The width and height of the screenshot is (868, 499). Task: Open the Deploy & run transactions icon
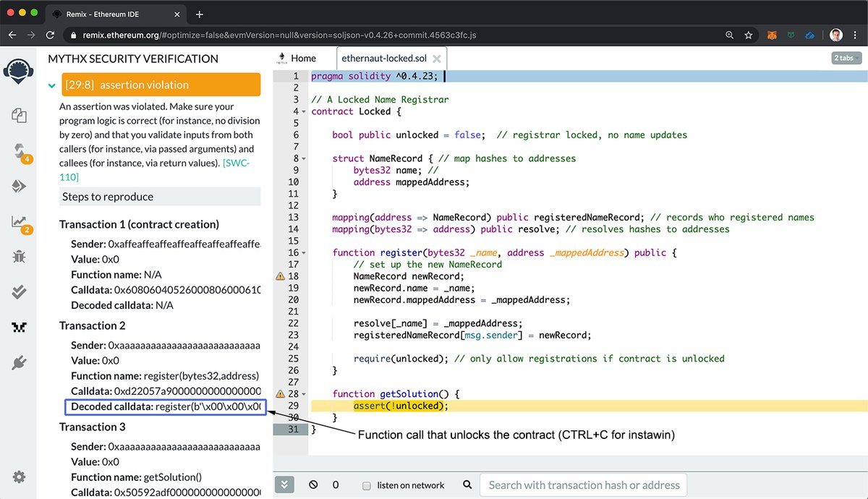click(x=20, y=186)
